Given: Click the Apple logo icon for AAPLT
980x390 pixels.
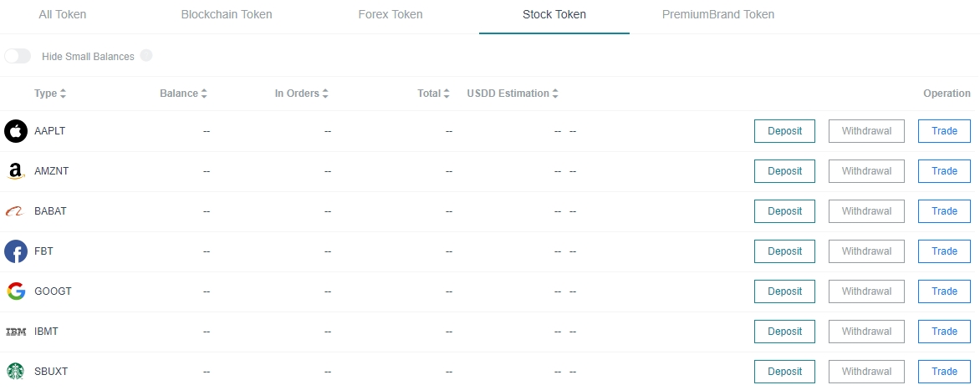Looking at the screenshot, I should (16, 131).
